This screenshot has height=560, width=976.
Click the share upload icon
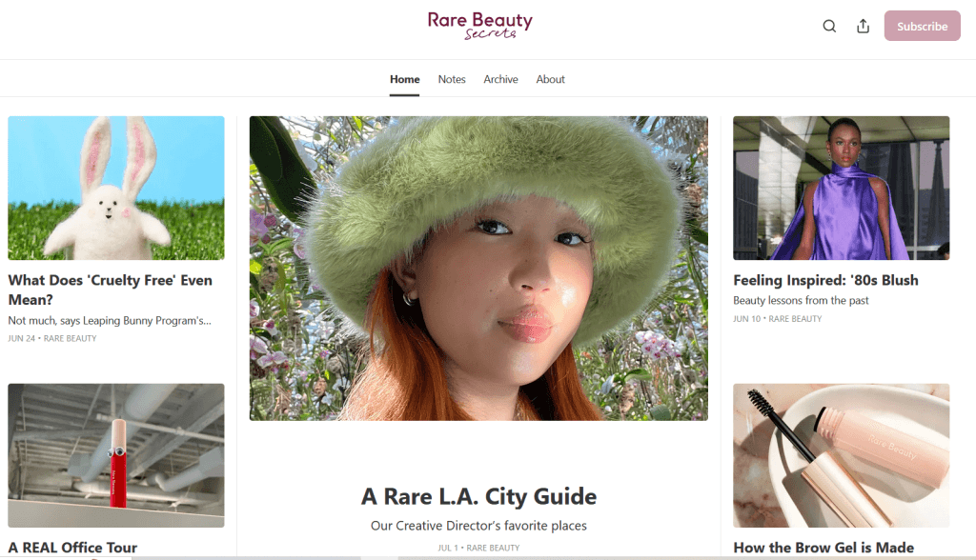863,27
